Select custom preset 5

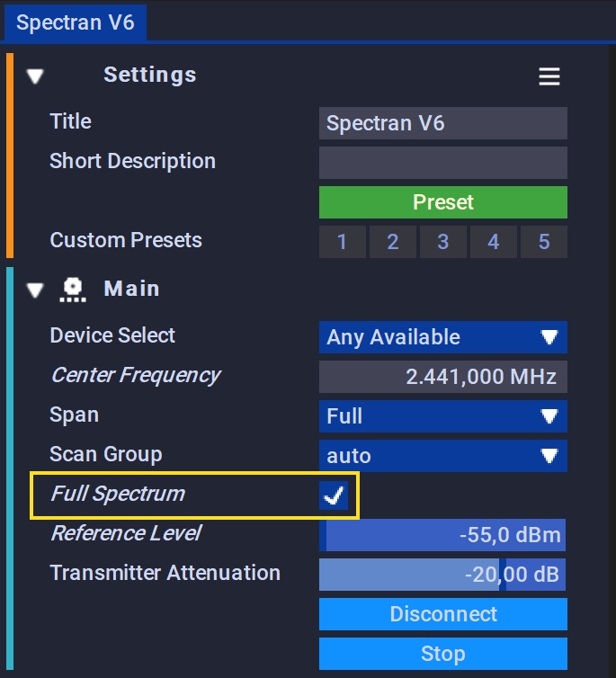tap(543, 242)
